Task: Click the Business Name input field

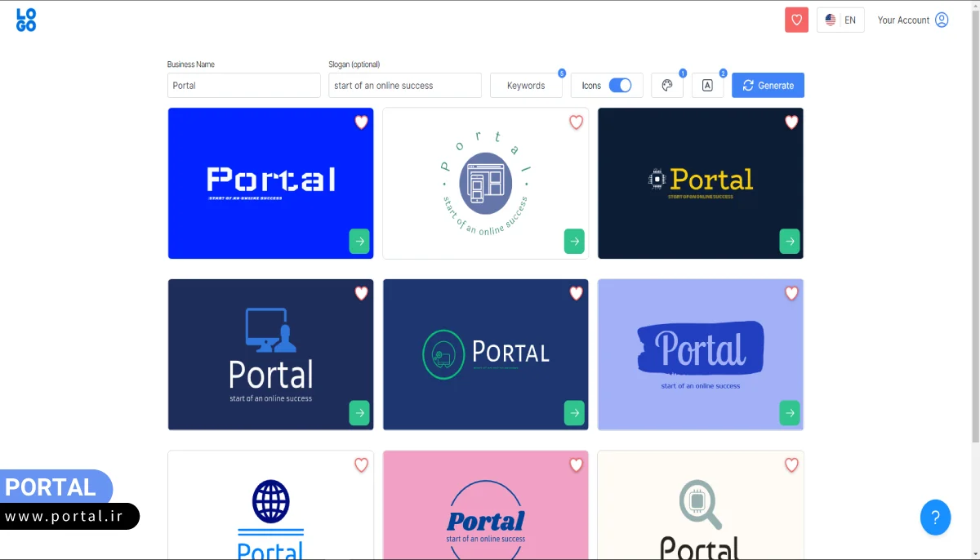Action: click(243, 86)
